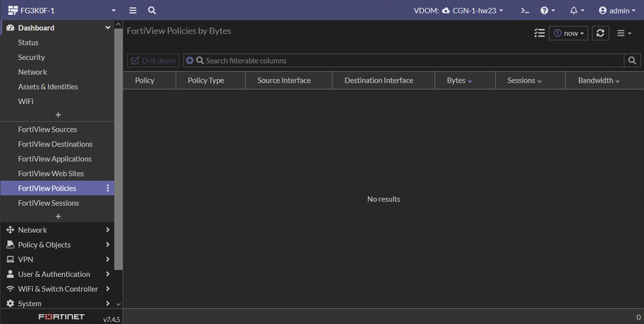The height and width of the screenshot is (324, 644).
Task: Expand the System menu
Action: pos(58,303)
